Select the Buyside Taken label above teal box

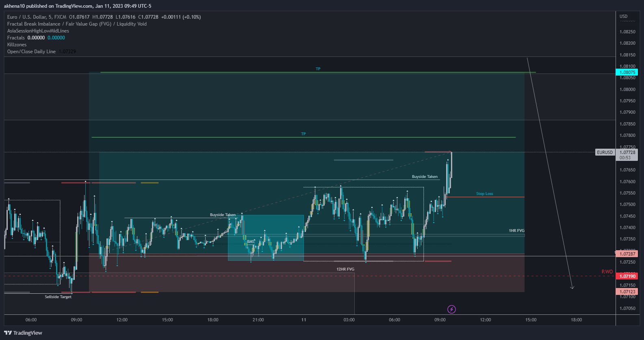point(223,215)
